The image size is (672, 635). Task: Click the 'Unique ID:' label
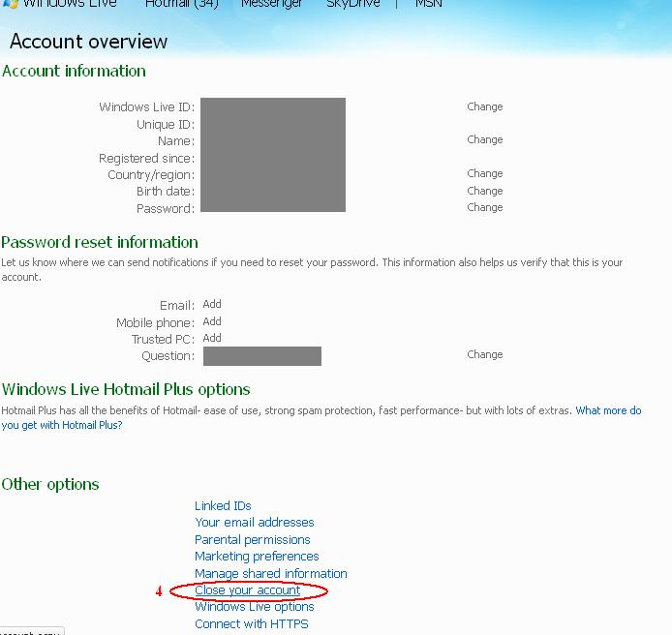[166, 125]
